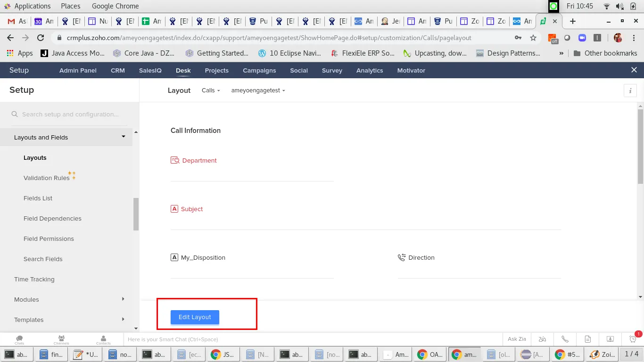This screenshot has width=644, height=362.
Task: Open the Places menu in top panel
Action: (71, 6)
